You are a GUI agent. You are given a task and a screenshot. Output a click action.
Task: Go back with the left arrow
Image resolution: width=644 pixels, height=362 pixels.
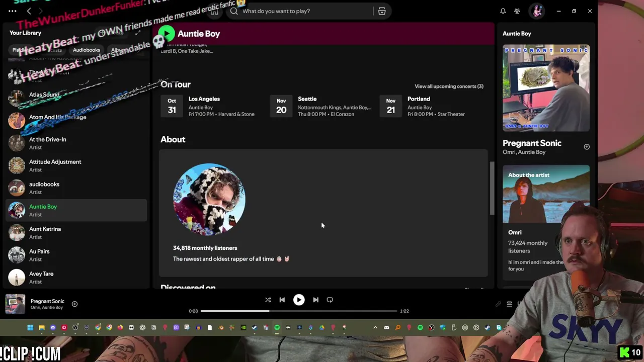coord(29,11)
